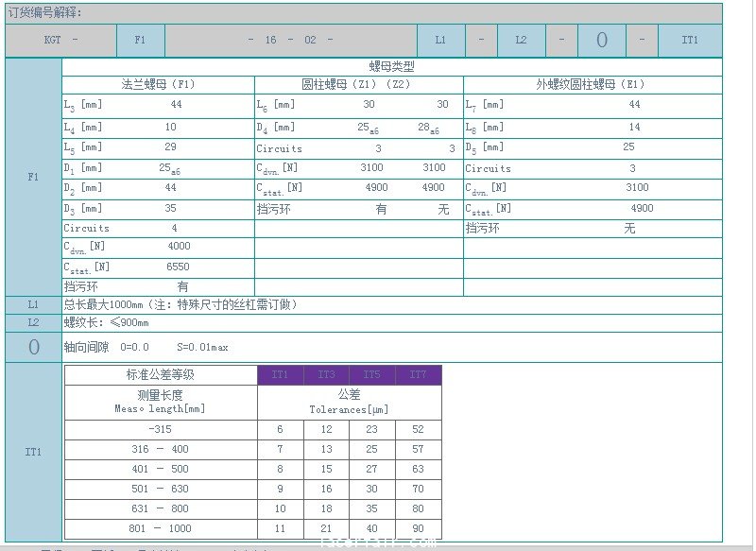The height and width of the screenshot is (551, 756).
Task: Select the 螺纹长 ≤900mm row
Action: (x=106, y=322)
